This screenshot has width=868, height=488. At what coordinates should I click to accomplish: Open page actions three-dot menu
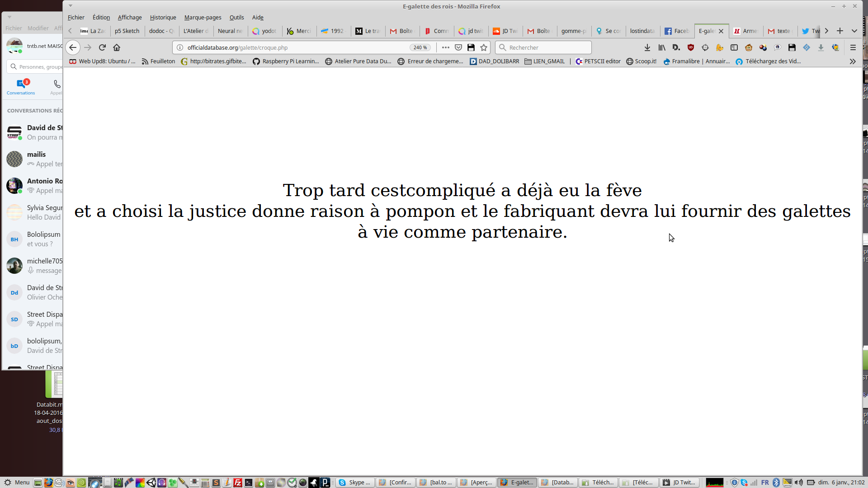click(446, 47)
